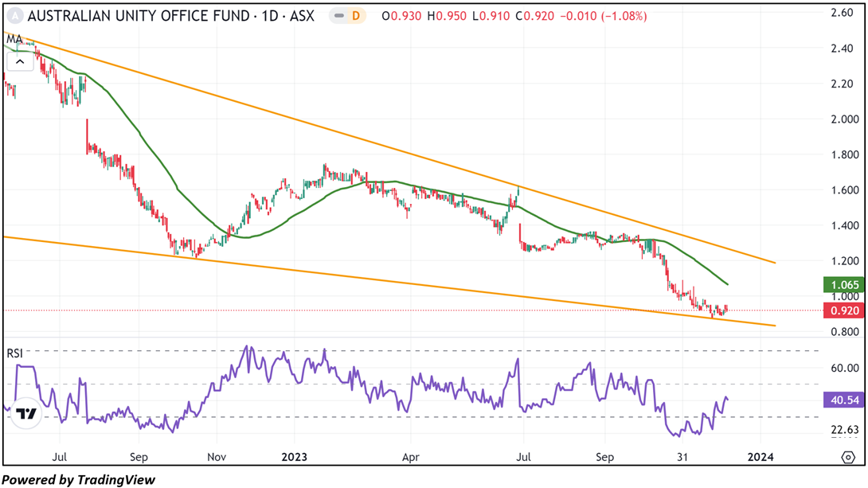Click the close price value C0.920
This screenshot has height=488, width=868.
(535, 16)
